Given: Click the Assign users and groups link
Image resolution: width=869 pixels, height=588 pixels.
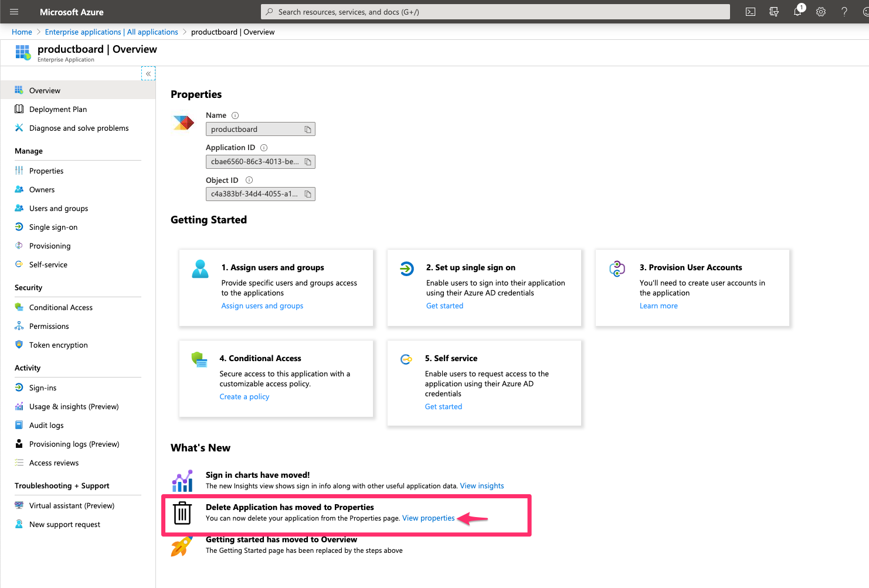Looking at the screenshot, I should tap(262, 306).
